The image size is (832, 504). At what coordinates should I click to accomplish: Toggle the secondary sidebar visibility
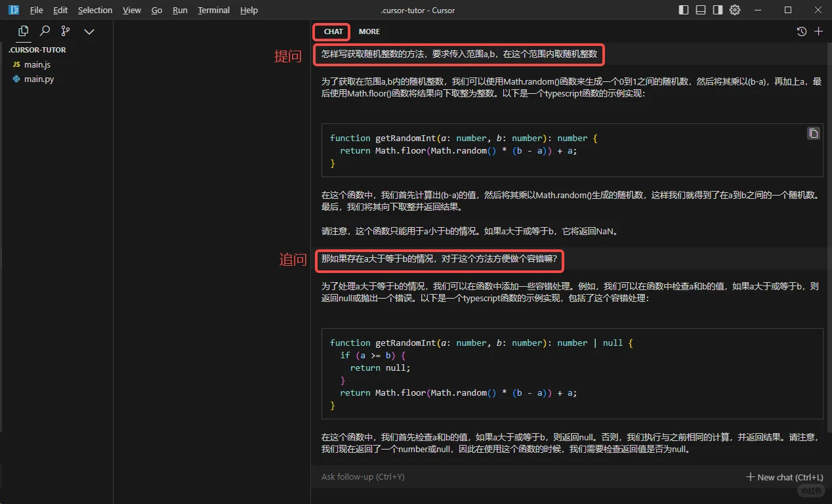pos(717,10)
